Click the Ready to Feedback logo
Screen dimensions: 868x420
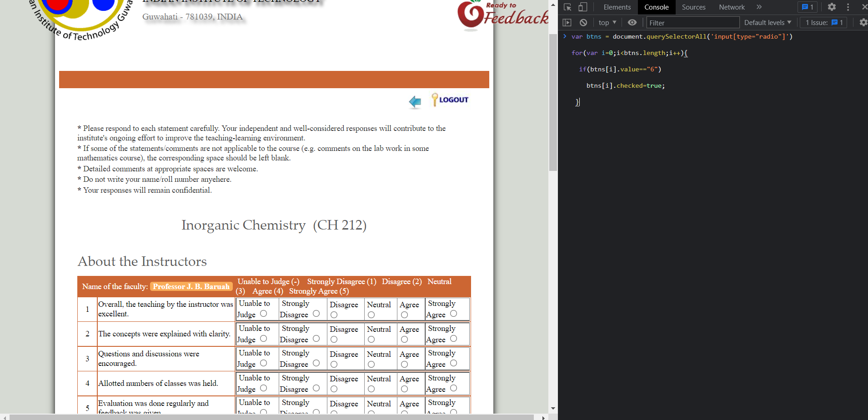(x=503, y=16)
